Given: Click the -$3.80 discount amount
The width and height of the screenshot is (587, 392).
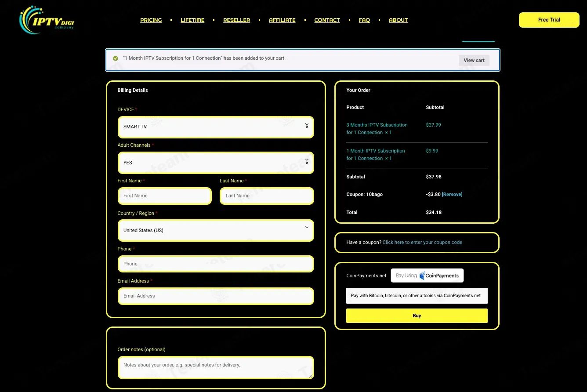Looking at the screenshot, I should pyautogui.click(x=433, y=194).
